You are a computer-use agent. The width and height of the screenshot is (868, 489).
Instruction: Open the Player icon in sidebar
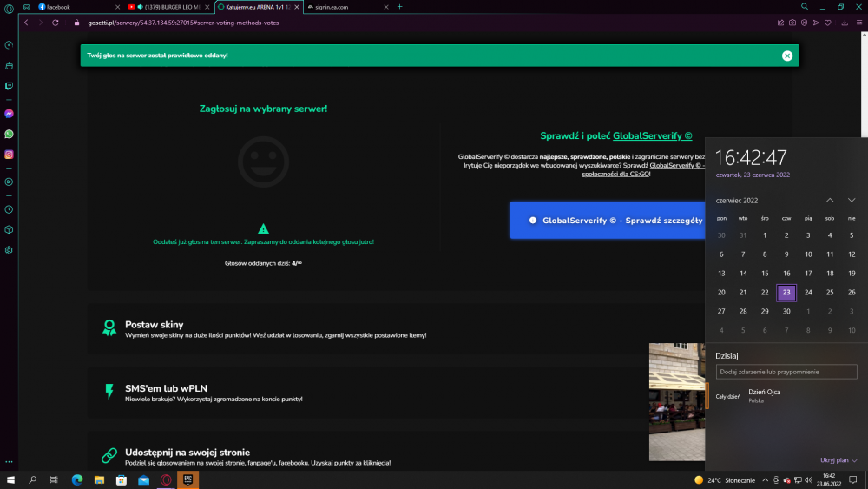click(9, 182)
